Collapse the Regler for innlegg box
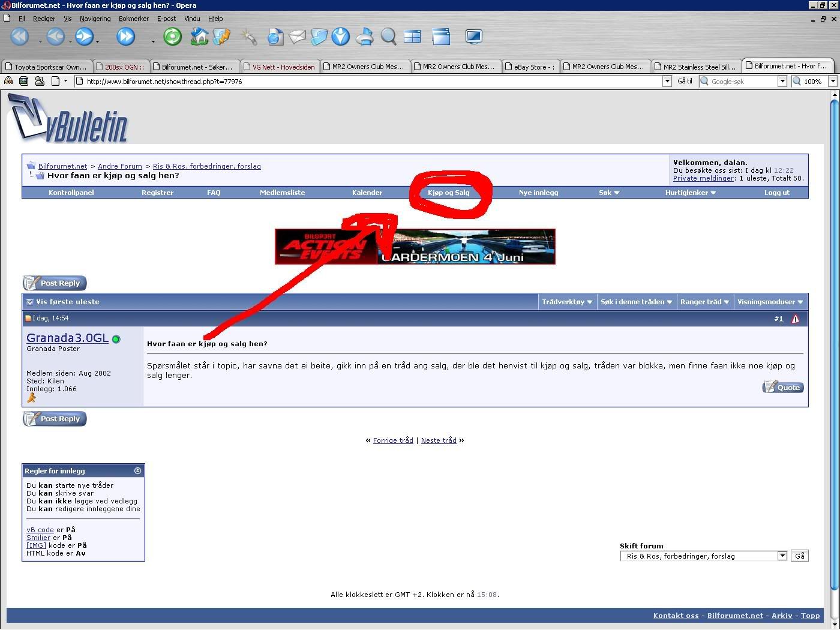Screen dimensions: 840x630 137,471
